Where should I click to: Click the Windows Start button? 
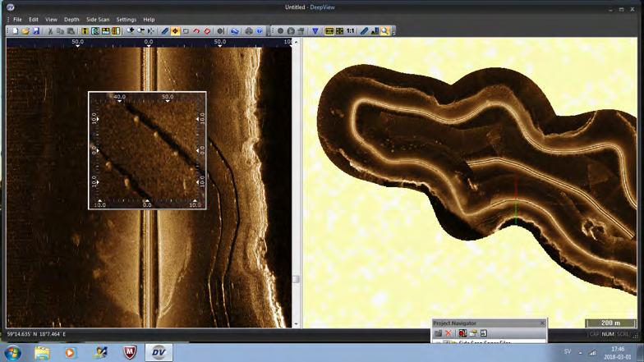(x=13, y=353)
